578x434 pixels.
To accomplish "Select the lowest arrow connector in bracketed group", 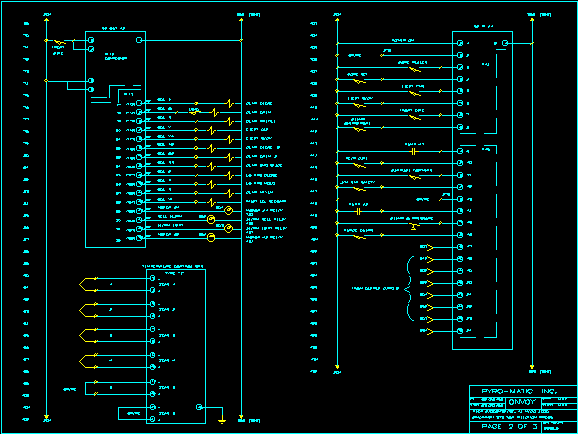I will pos(430,331).
